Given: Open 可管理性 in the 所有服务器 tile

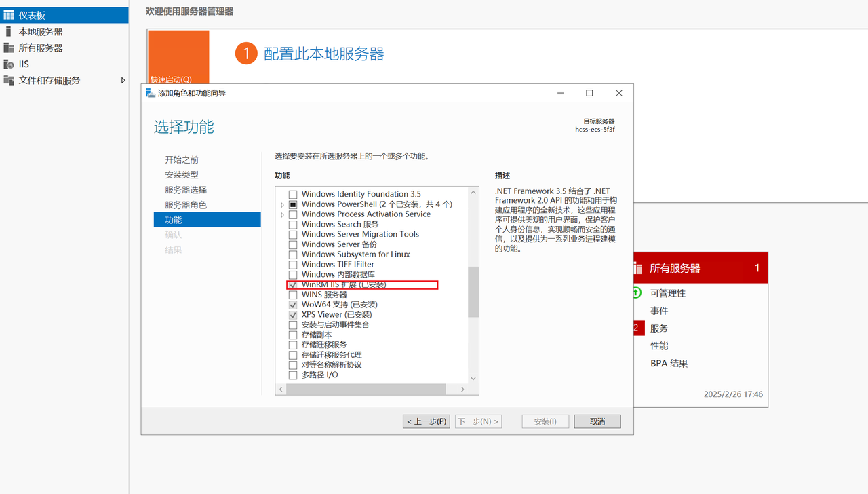Looking at the screenshot, I should pyautogui.click(x=668, y=293).
